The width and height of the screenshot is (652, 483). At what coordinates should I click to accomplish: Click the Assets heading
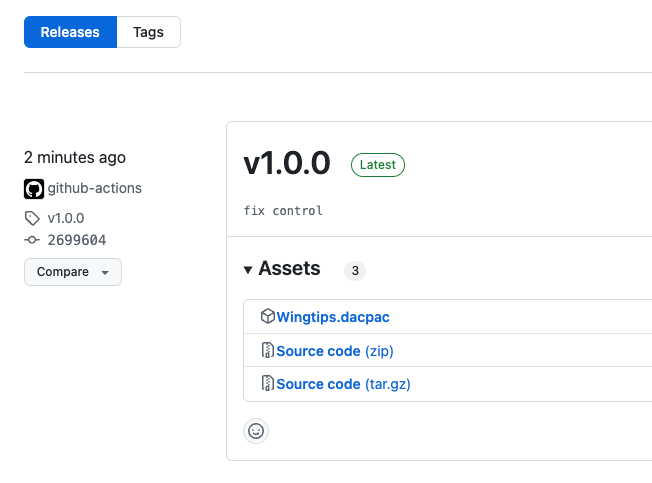[289, 268]
